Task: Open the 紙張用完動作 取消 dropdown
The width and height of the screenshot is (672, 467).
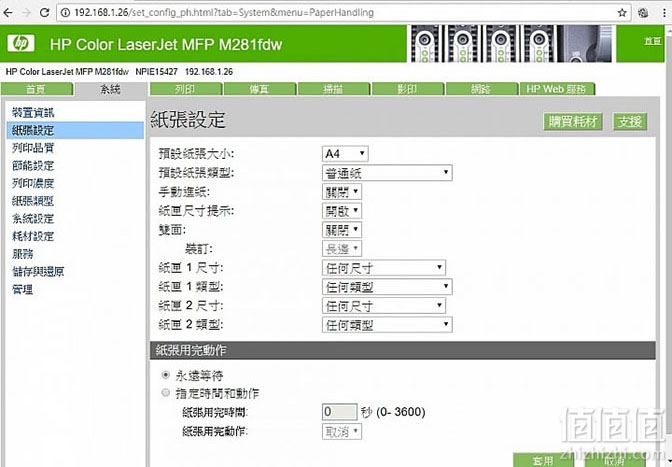Action: pyautogui.click(x=342, y=431)
